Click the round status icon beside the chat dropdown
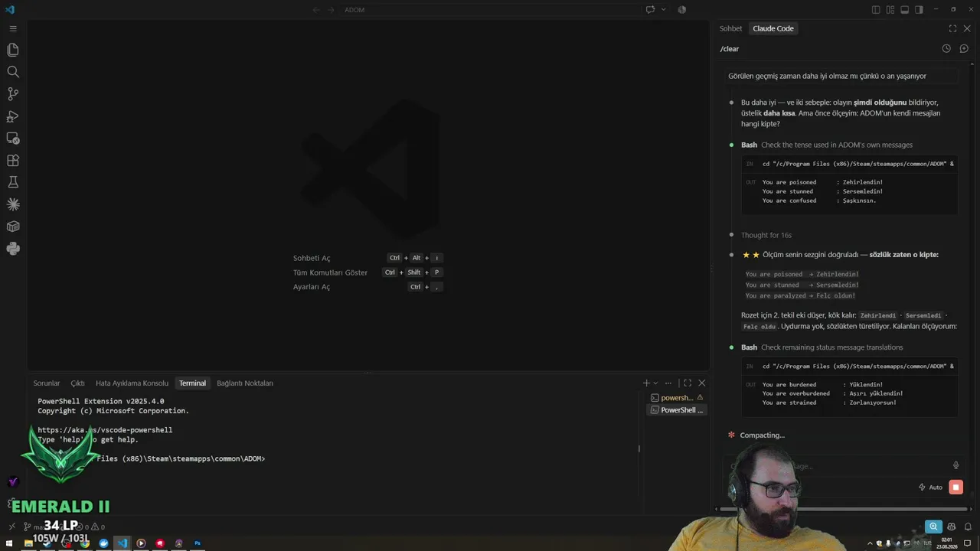 (x=681, y=10)
